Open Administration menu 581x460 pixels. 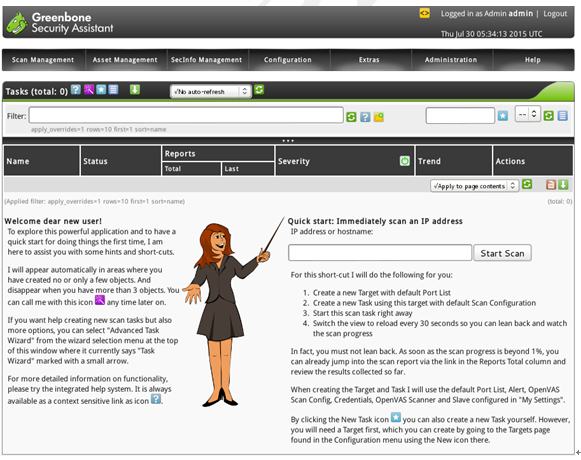451,60
